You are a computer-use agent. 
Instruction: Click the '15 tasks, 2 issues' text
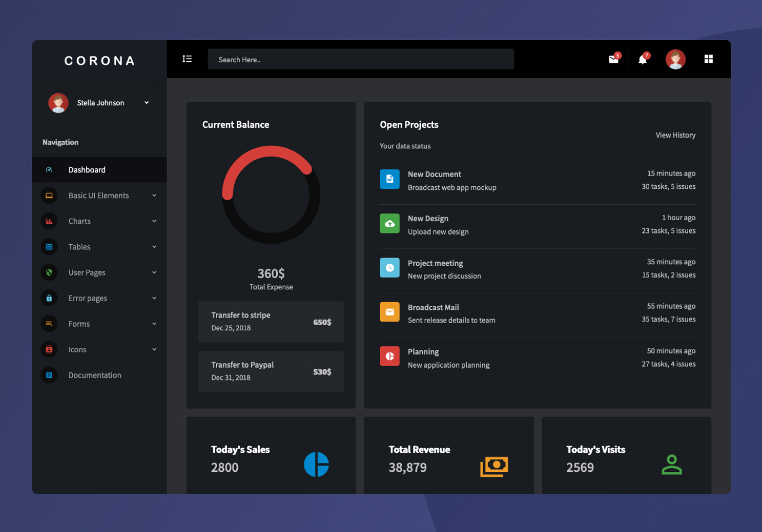point(668,275)
